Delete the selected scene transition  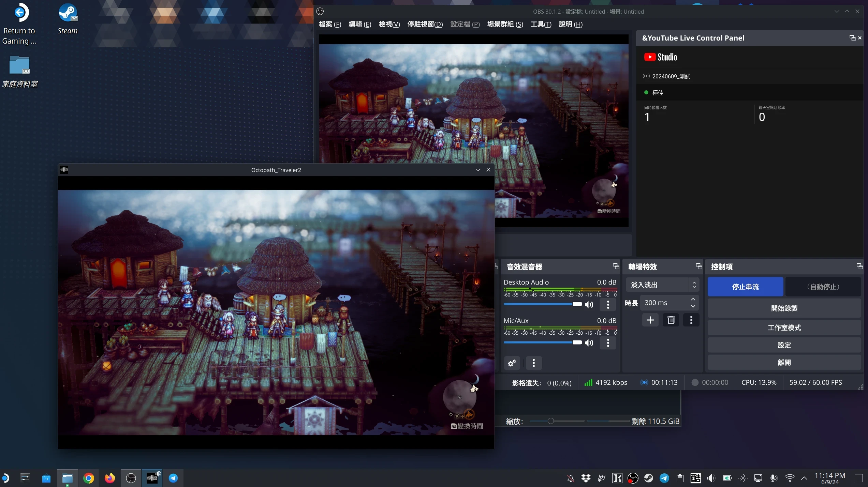[671, 320]
